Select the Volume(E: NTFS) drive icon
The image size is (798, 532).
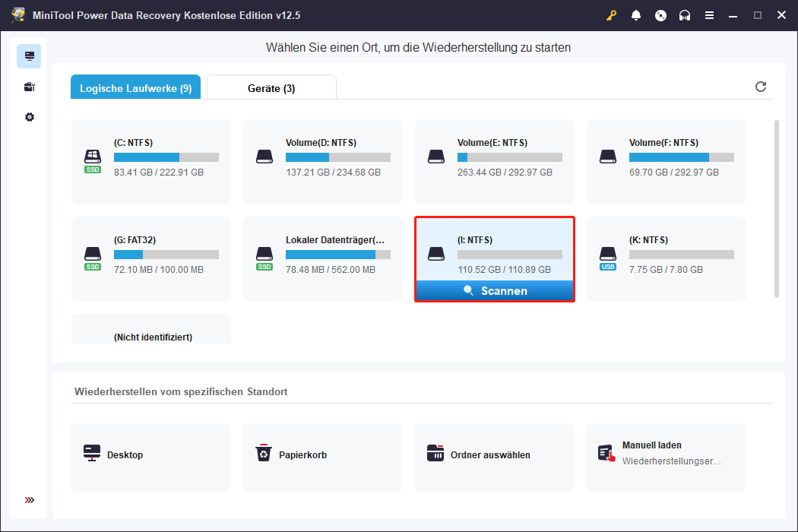tap(436, 157)
